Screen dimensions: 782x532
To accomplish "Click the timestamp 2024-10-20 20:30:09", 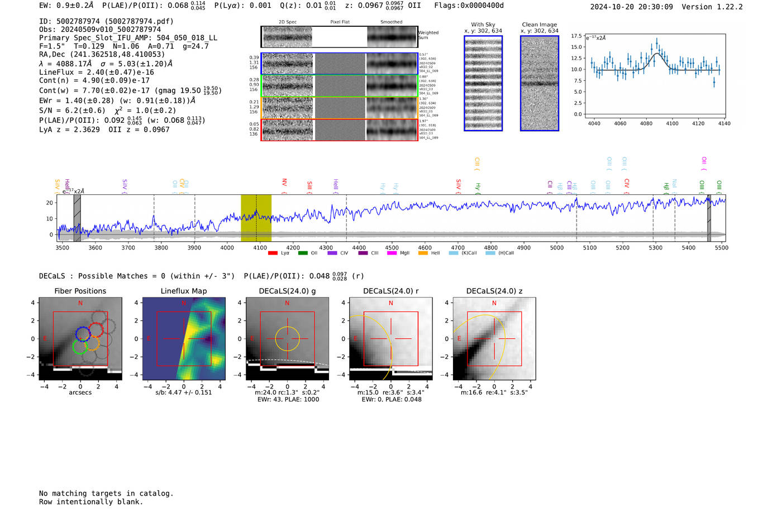I will point(632,7).
